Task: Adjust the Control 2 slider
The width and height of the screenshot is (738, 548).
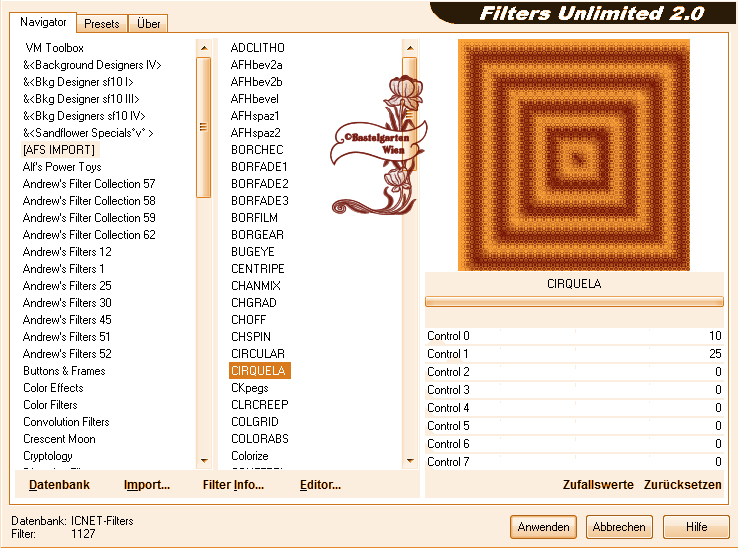Action: 574,372
